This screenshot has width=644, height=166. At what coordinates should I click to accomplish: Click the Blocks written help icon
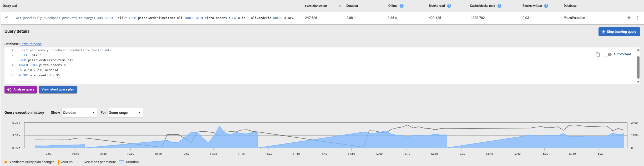(x=546, y=6)
